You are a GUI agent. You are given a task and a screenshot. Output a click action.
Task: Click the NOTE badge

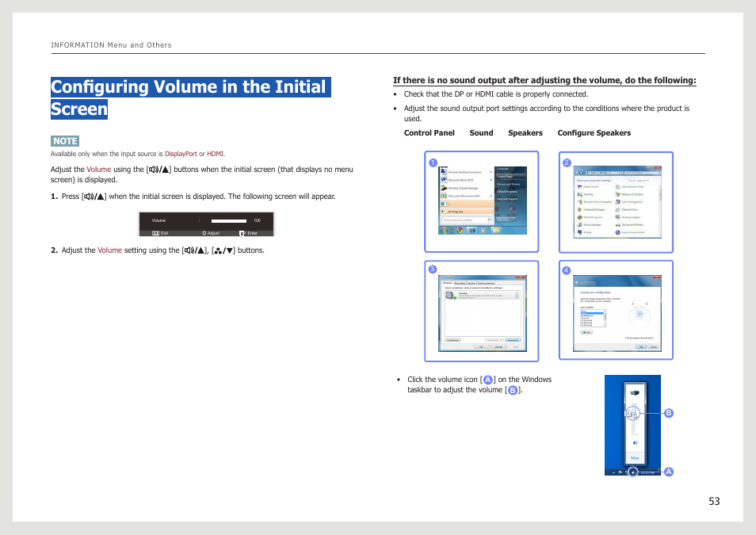(x=65, y=141)
